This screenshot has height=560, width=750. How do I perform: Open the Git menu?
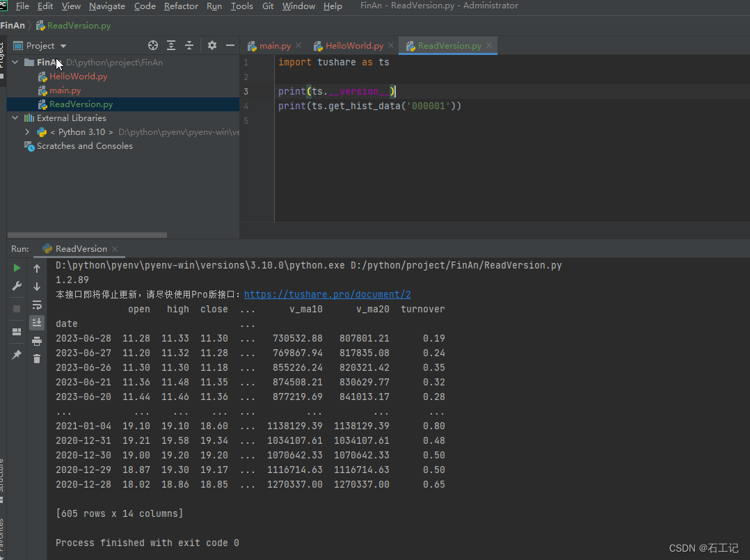(268, 6)
